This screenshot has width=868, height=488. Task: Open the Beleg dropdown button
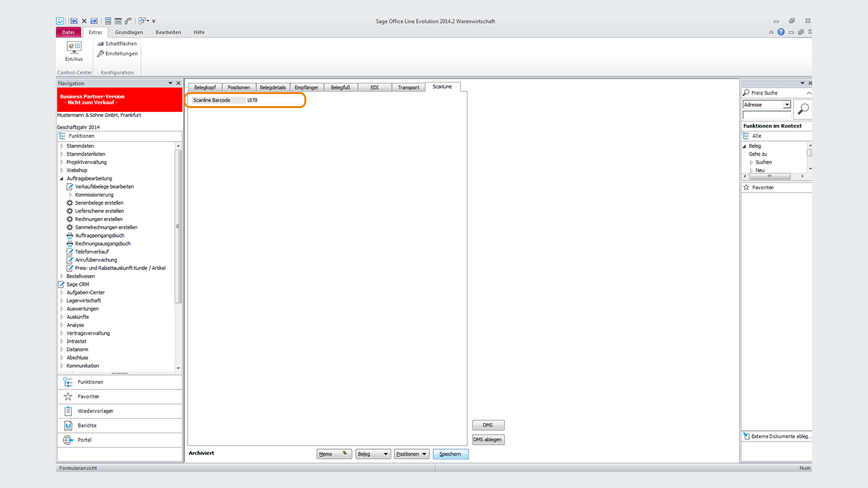(373, 454)
